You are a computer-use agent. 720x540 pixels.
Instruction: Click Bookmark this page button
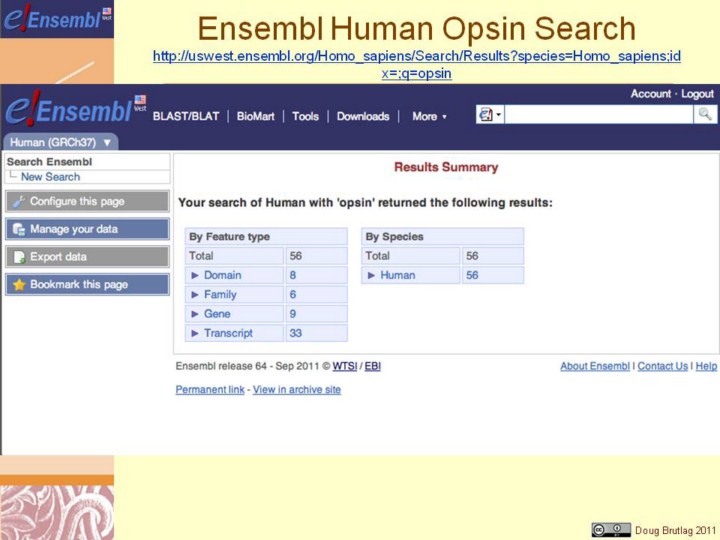click(87, 284)
